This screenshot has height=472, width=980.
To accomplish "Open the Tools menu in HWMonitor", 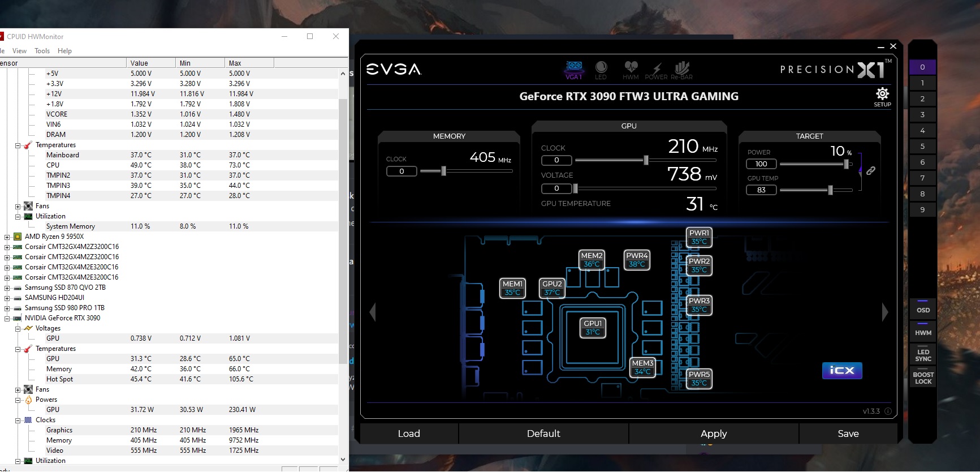I will [x=42, y=51].
